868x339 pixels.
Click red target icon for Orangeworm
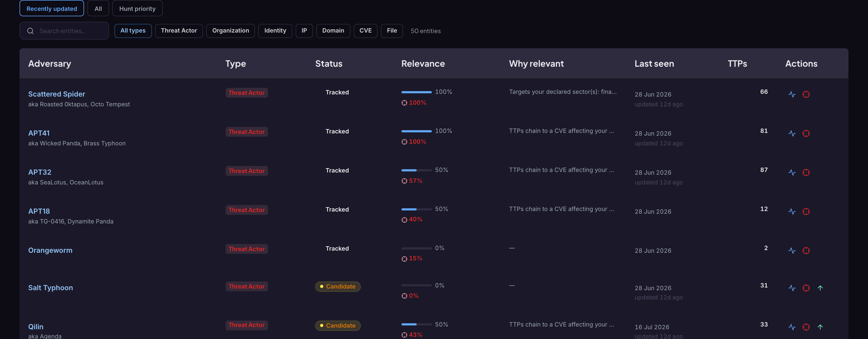pos(806,251)
